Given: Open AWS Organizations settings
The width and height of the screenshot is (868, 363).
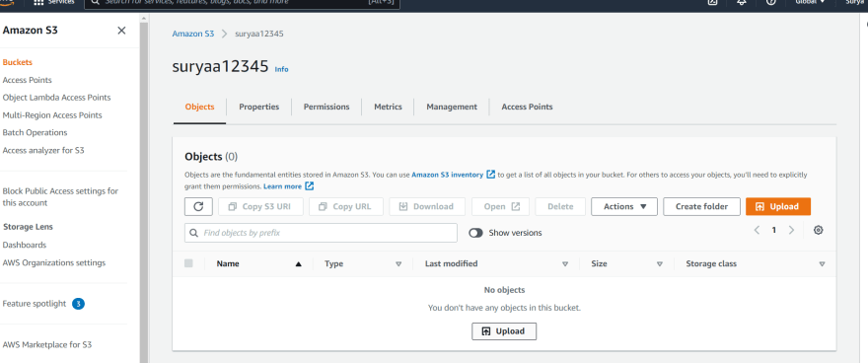Looking at the screenshot, I should 53,262.
